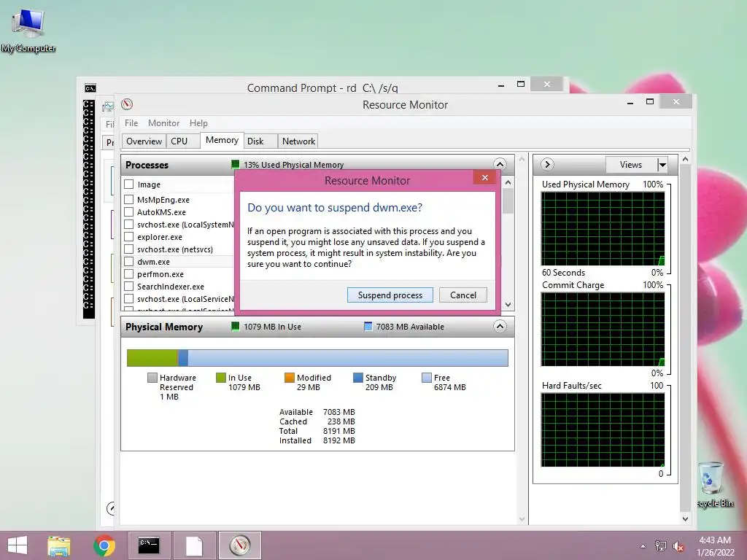Screen dimensions: 747x560
Task: Open File Explorer from the taskbar
Action: [x=59, y=545]
